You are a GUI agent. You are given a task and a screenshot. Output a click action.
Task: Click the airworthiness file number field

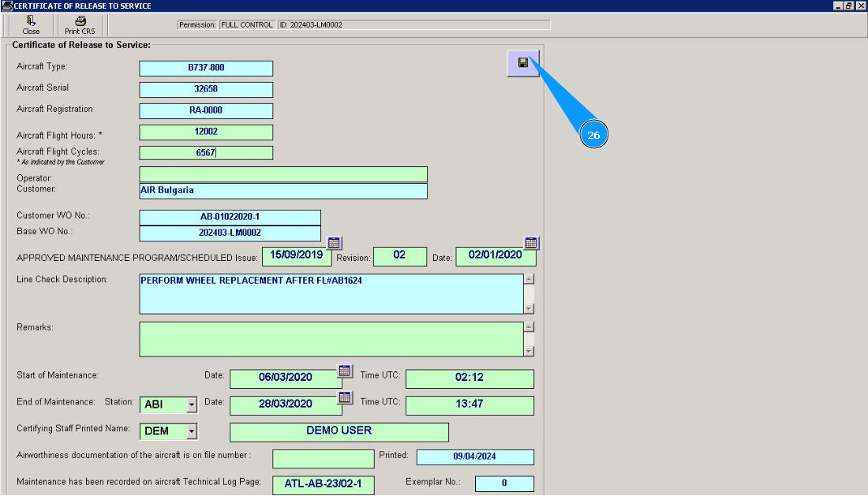[x=323, y=458]
